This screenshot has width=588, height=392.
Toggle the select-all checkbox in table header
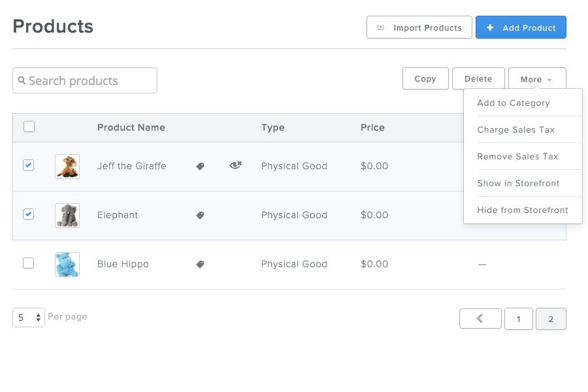pyautogui.click(x=29, y=127)
